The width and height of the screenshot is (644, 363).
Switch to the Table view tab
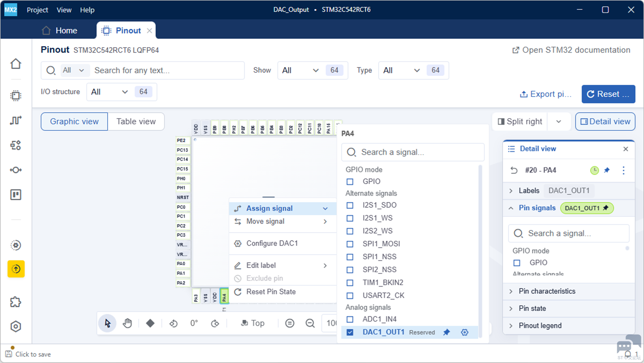(x=136, y=121)
